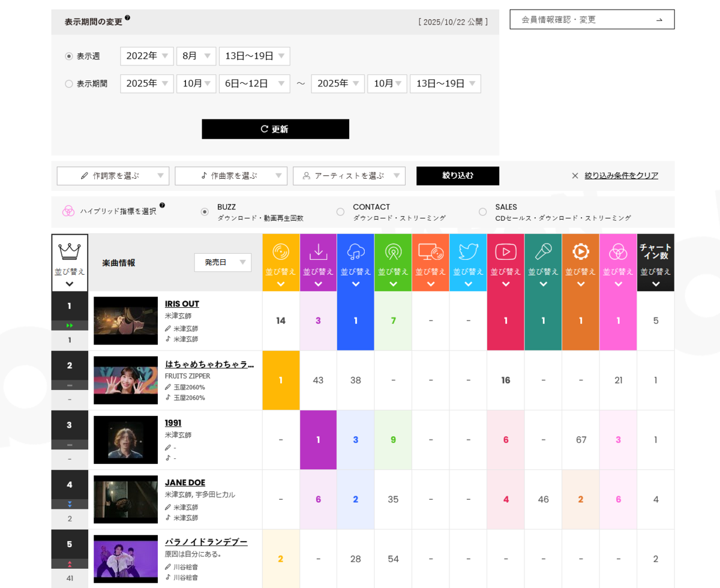Open the period end 10月 month dropdown
The height and width of the screenshot is (588, 720).
tap(387, 84)
